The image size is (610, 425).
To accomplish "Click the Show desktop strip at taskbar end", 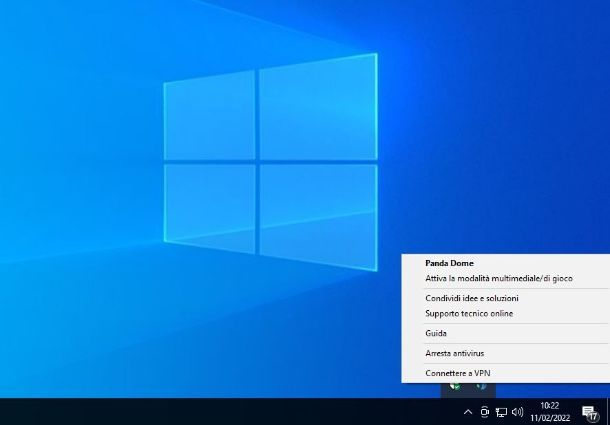I will (608, 412).
